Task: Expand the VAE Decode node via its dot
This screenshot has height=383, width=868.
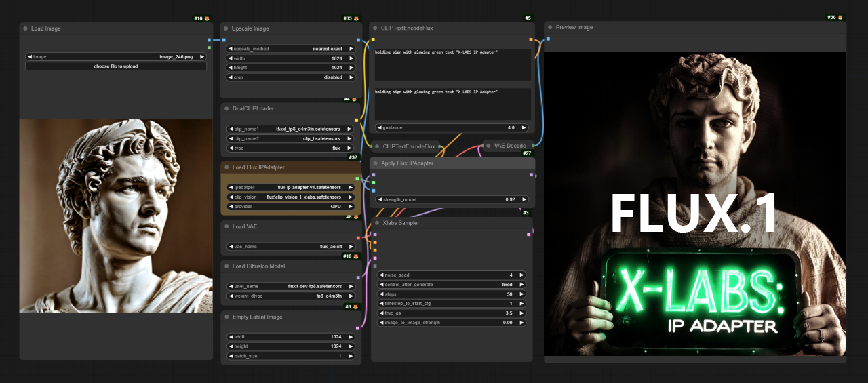Action: 488,145
